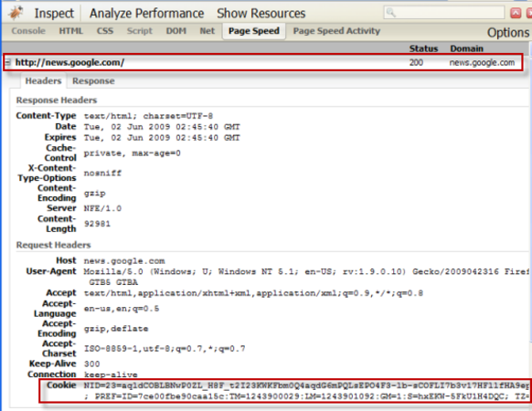532x411 pixels.
Task: Switch to the HTML tab
Action: [71, 31]
